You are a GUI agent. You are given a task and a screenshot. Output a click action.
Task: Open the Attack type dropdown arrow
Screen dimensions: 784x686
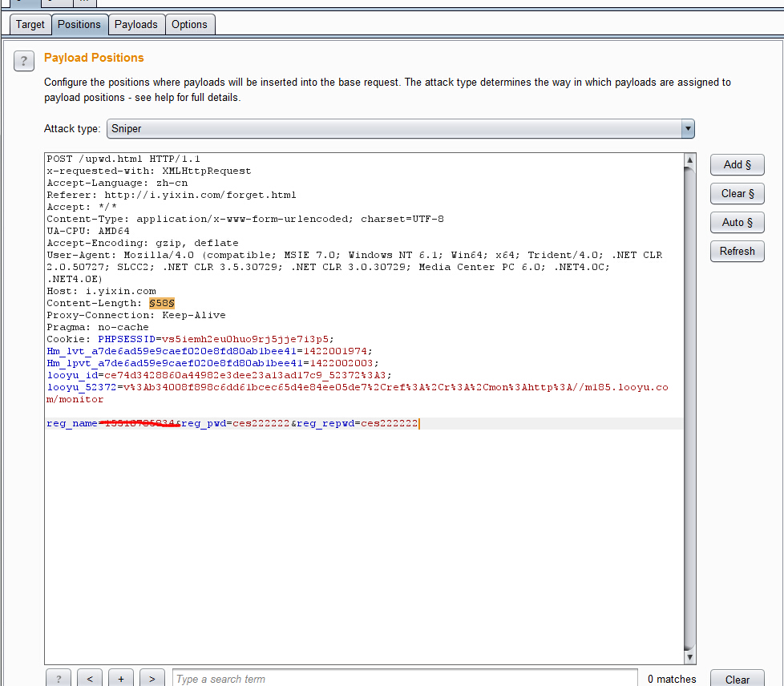click(x=688, y=129)
